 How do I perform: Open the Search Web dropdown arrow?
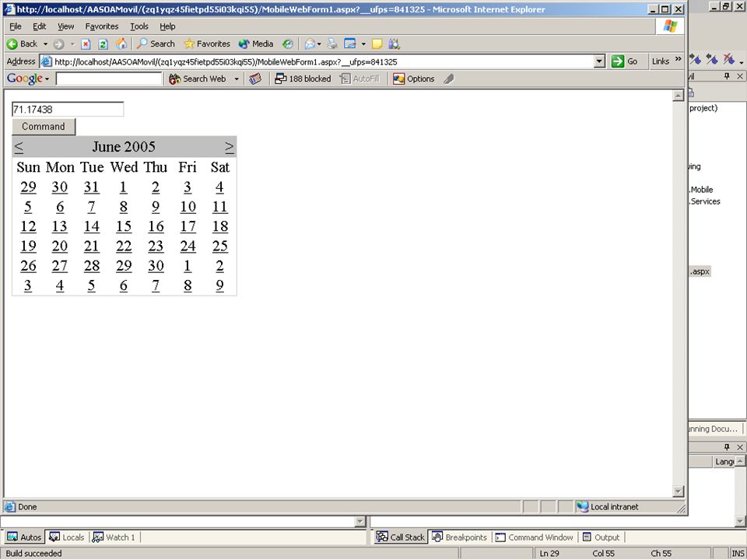pyautogui.click(x=237, y=79)
